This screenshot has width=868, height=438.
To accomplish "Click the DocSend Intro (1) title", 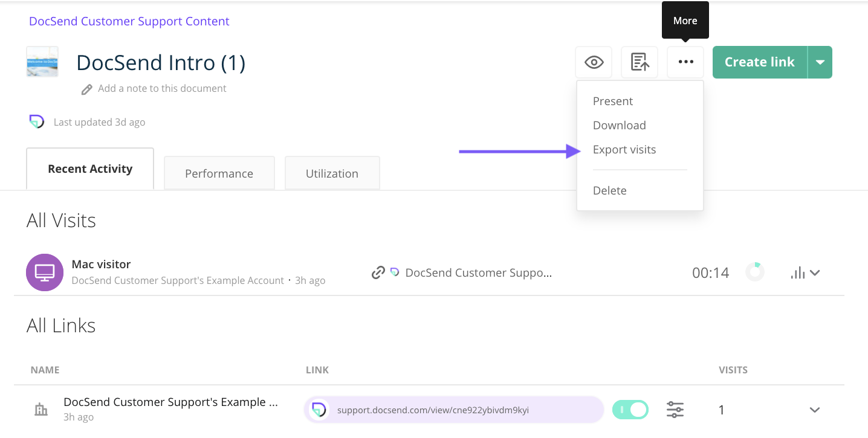I will (161, 63).
